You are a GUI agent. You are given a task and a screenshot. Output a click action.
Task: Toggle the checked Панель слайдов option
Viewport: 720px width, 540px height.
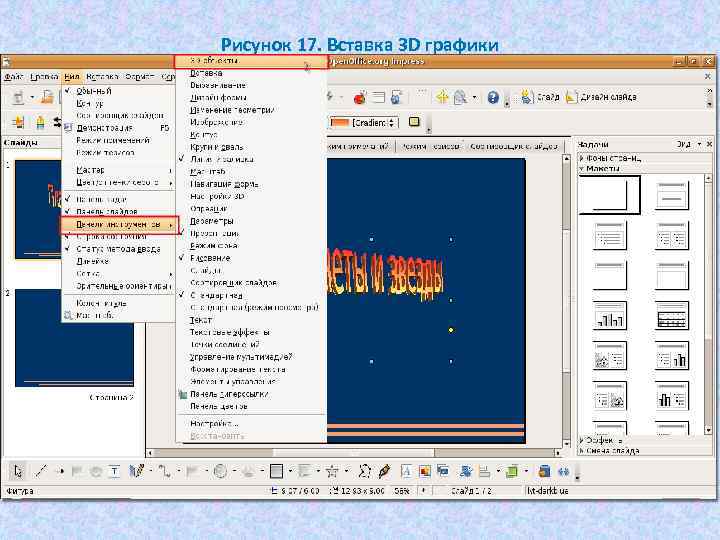point(118,211)
